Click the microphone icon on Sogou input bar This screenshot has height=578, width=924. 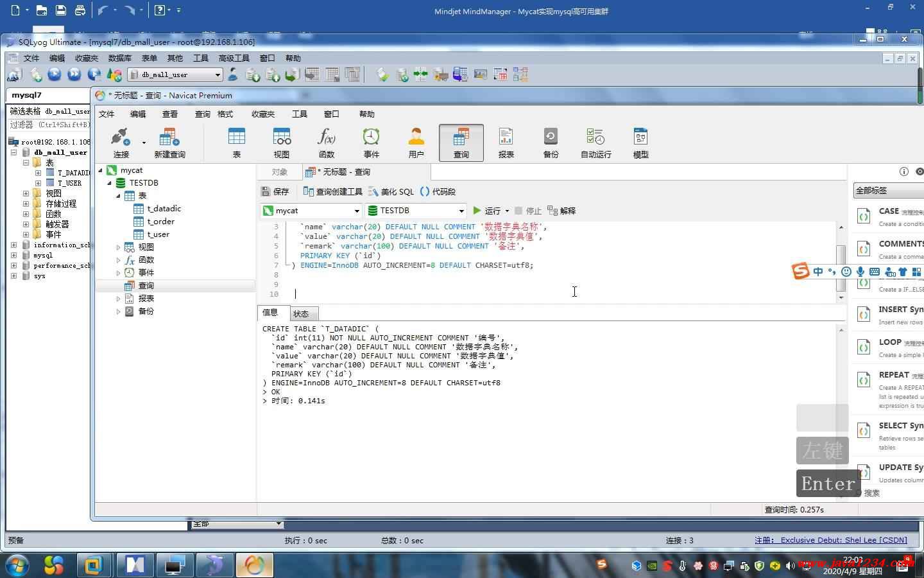[x=860, y=272]
